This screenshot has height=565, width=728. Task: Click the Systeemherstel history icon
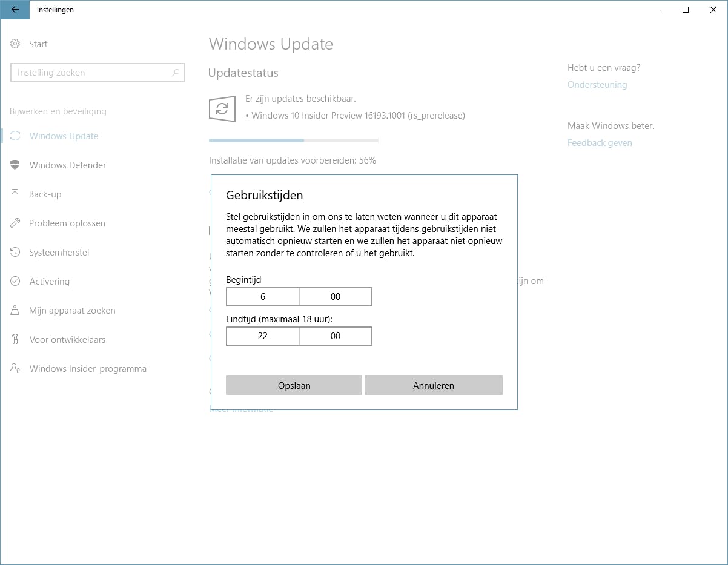15,253
